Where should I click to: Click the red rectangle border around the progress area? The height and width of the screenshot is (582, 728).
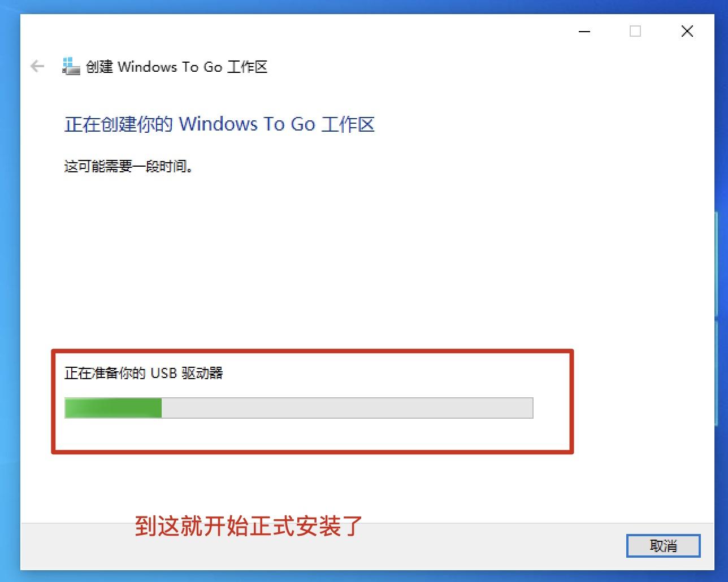tap(313, 351)
